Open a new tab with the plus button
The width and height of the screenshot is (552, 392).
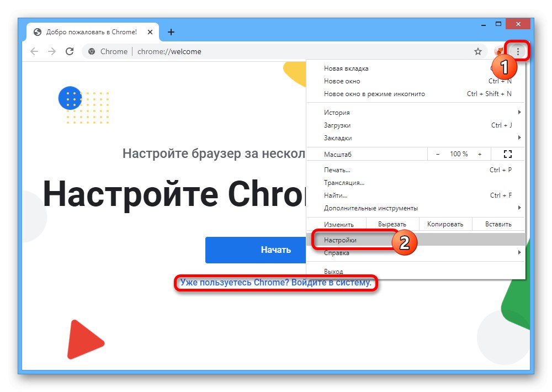pos(171,32)
